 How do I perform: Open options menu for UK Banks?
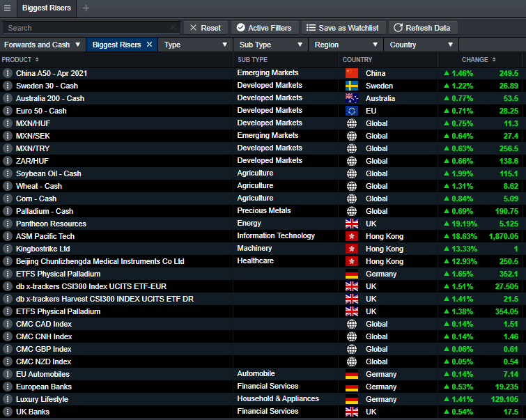point(8,412)
